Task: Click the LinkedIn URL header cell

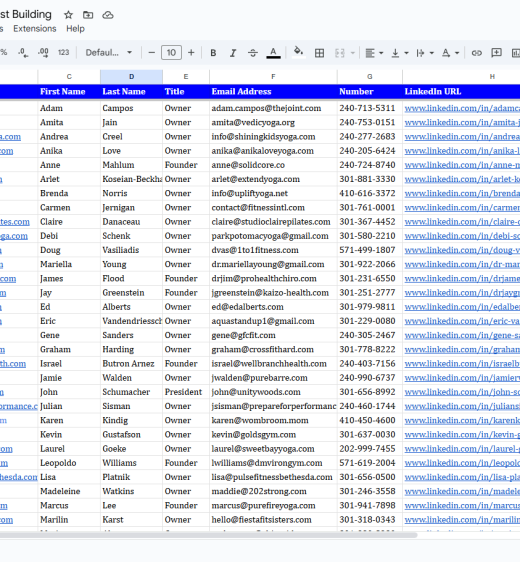Action: [461, 92]
